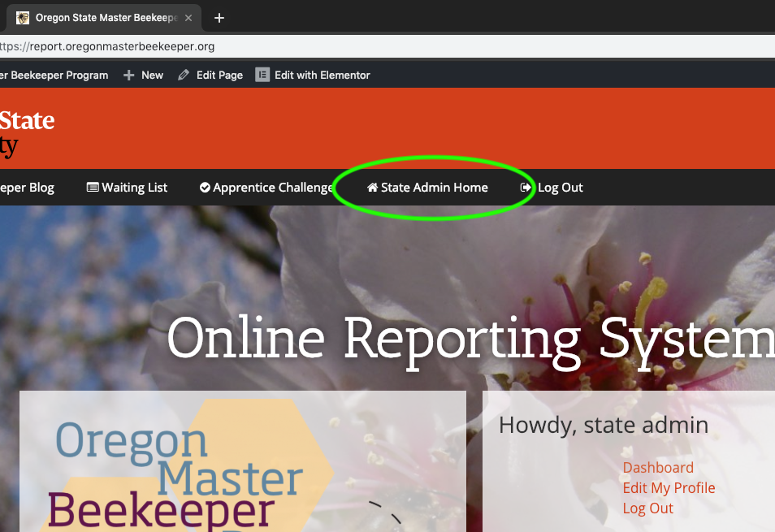
Task: Choose Edit Page in the admin bar
Action: click(x=210, y=75)
